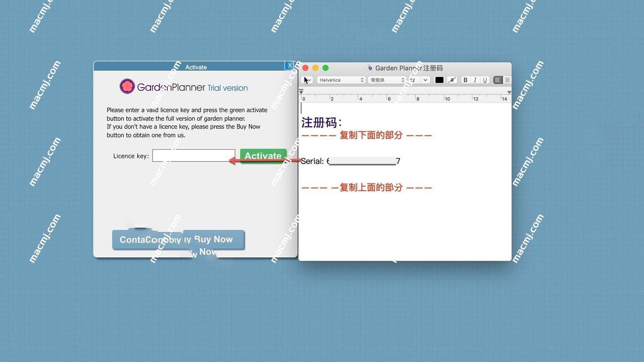Toggle underline formatting in TextEdit toolbar
The image size is (644, 362).
[x=485, y=80]
